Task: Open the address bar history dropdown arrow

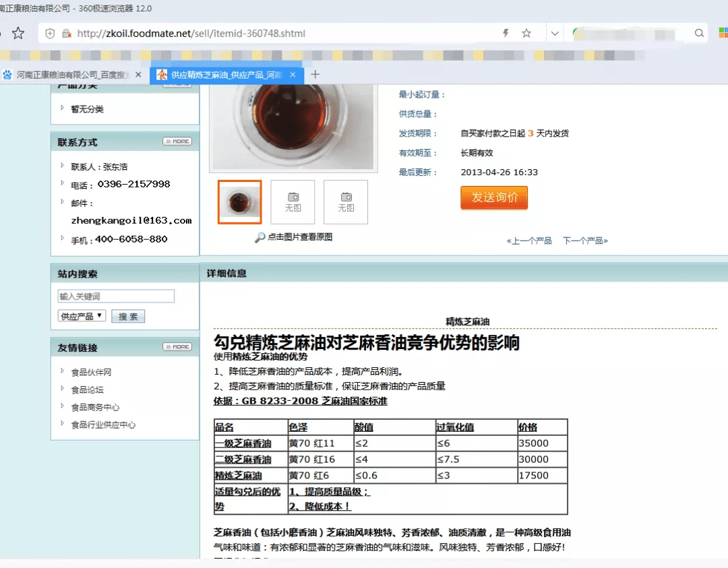Action: tap(554, 32)
